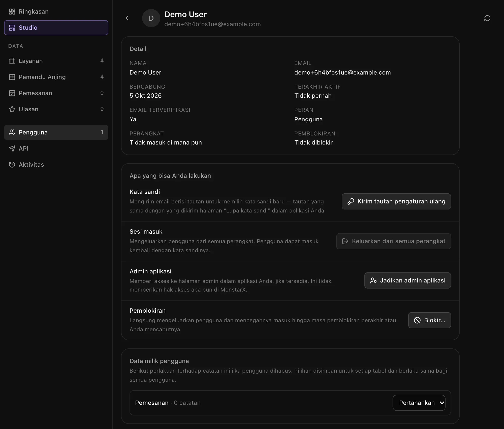Screen dimensions: 504x429
Task: Click the Ulasan star icon
Action: 12,109
